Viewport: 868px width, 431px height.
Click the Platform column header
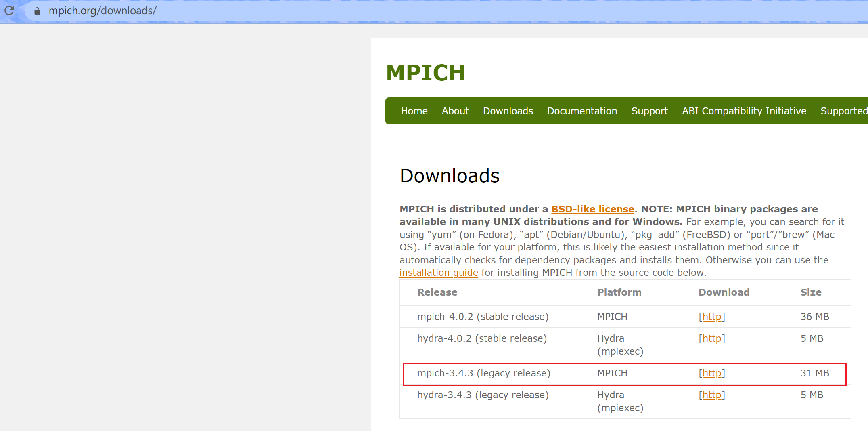(619, 292)
